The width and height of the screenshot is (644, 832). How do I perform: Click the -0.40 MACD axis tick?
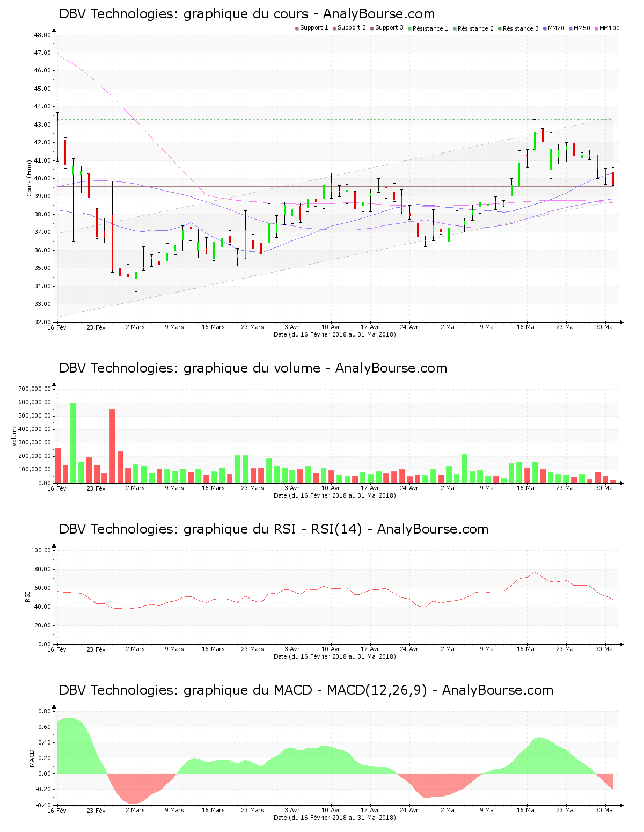tap(43, 805)
